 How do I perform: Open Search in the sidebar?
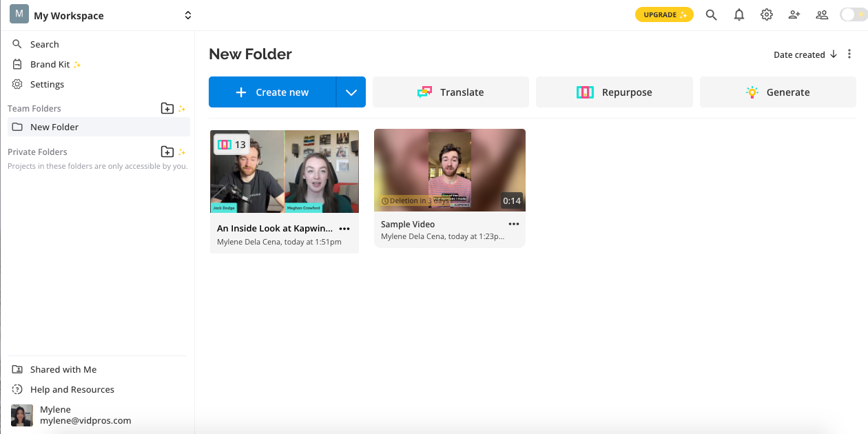[99, 44]
